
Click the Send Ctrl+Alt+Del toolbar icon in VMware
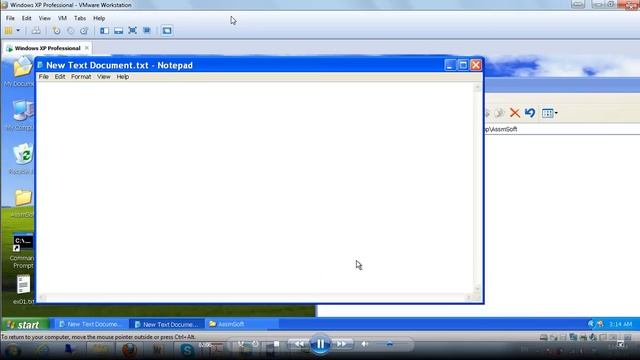tap(36, 31)
